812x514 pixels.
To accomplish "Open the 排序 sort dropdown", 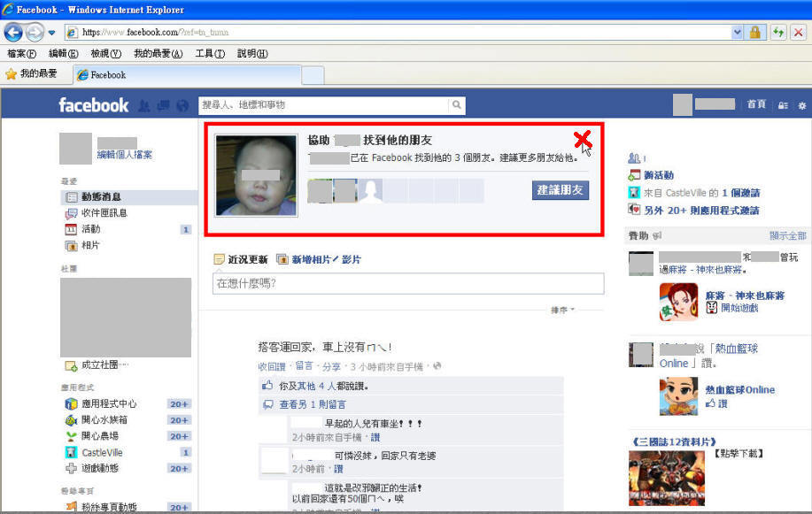I will (x=562, y=310).
